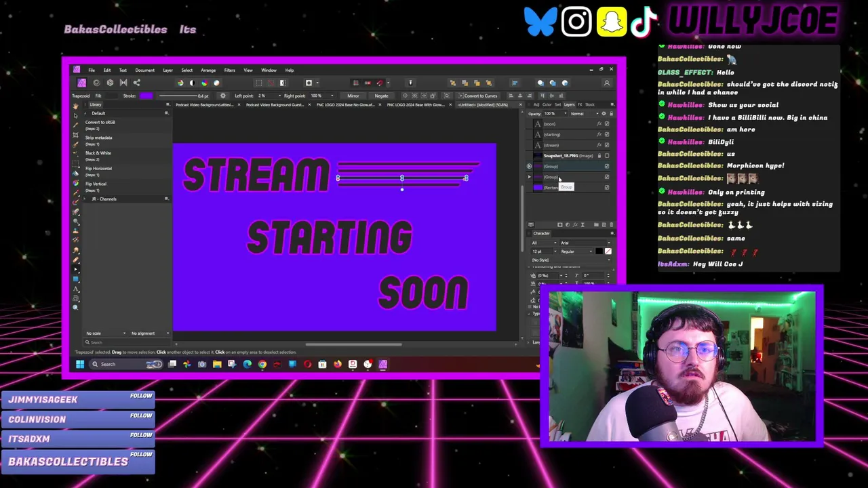Hide the (soon) text layer
The height and width of the screenshot is (488, 868).
607,124
